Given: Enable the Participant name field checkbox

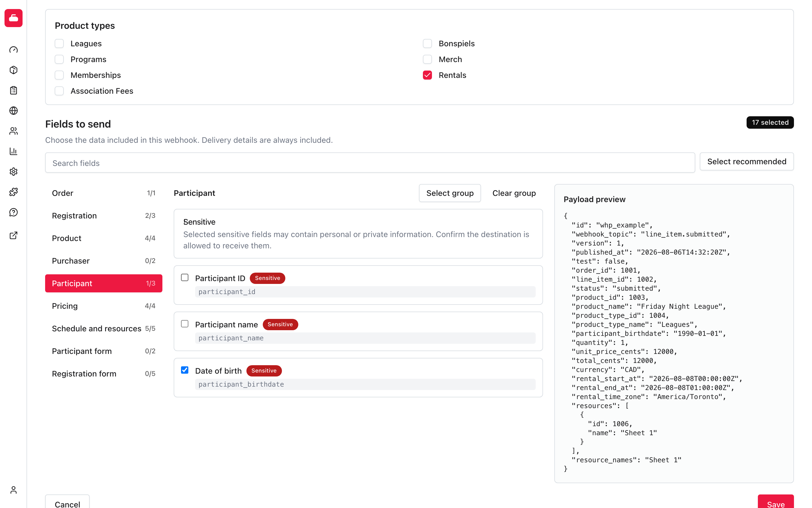Looking at the screenshot, I should click(185, 324).
